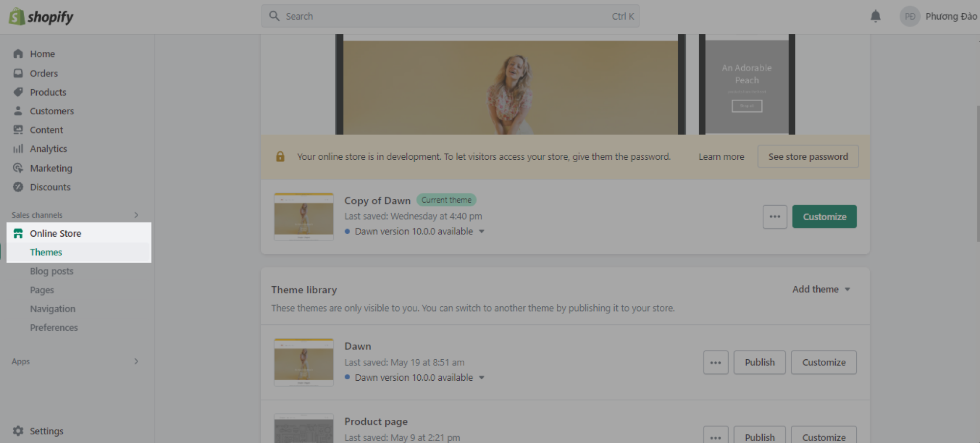
Task: Publish the Dawn theme
Action: (759, 363)
